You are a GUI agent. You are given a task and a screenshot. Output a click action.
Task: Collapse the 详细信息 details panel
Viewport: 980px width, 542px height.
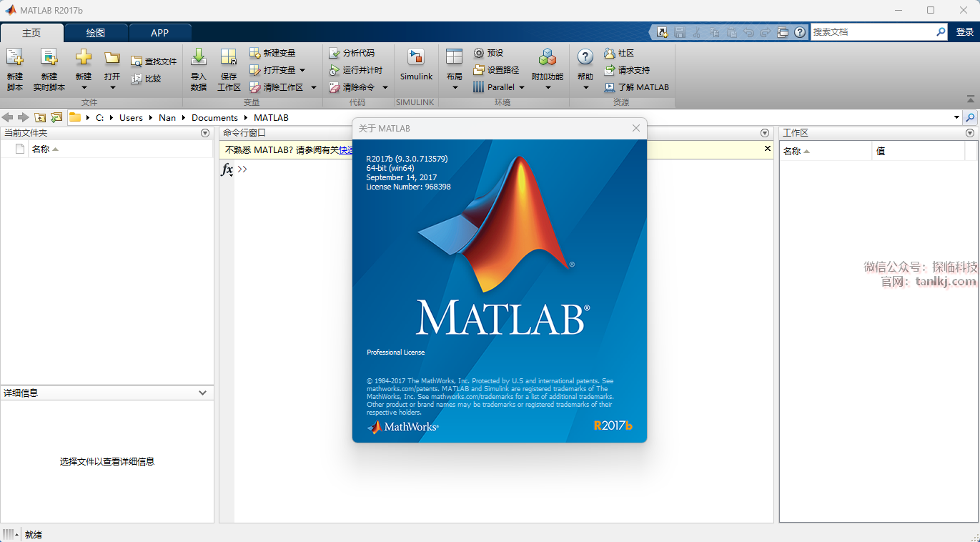pyautogui.click(x=203, y=393)
